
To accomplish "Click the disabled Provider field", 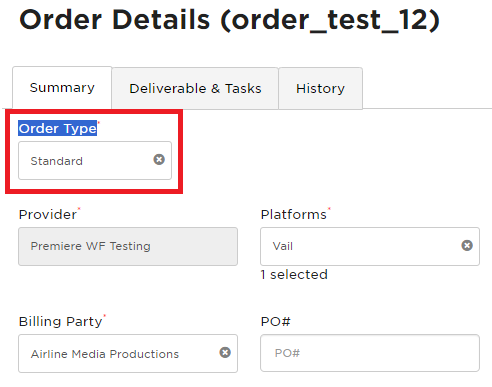I will pyautogui.click(x=128, y=247).
